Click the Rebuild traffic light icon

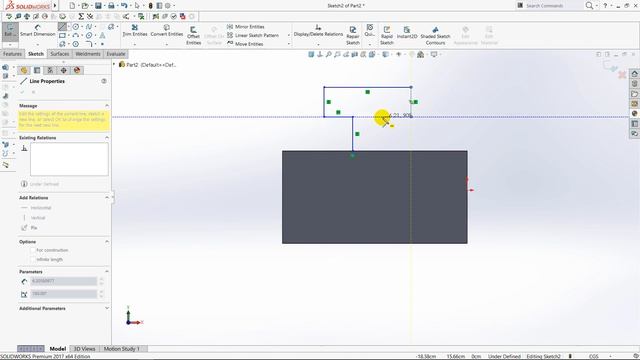click(150, 6)
